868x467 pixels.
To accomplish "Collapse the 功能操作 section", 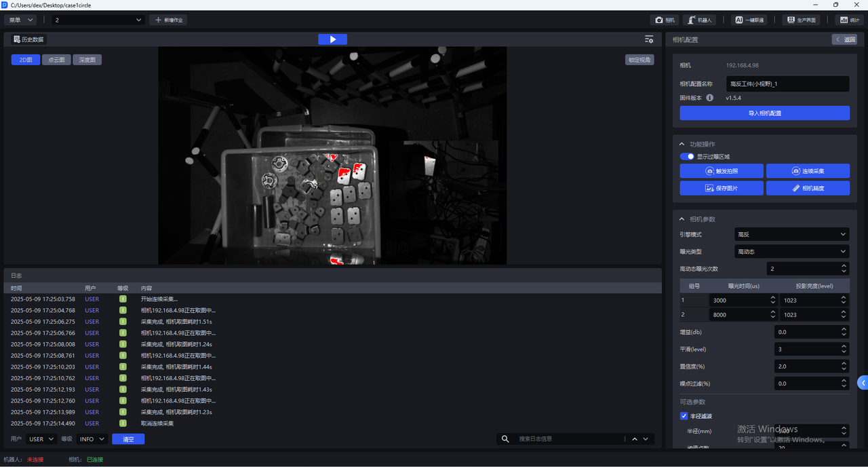I will (x=682, y=145).
